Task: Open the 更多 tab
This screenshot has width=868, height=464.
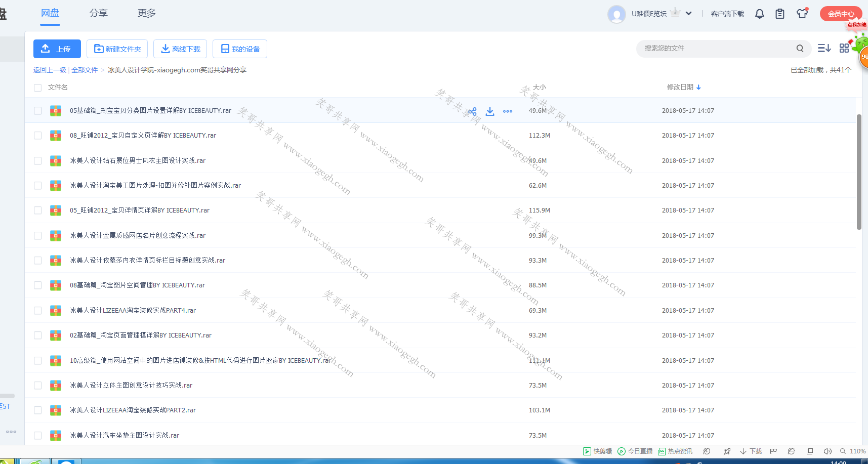Action: (147, 13)
